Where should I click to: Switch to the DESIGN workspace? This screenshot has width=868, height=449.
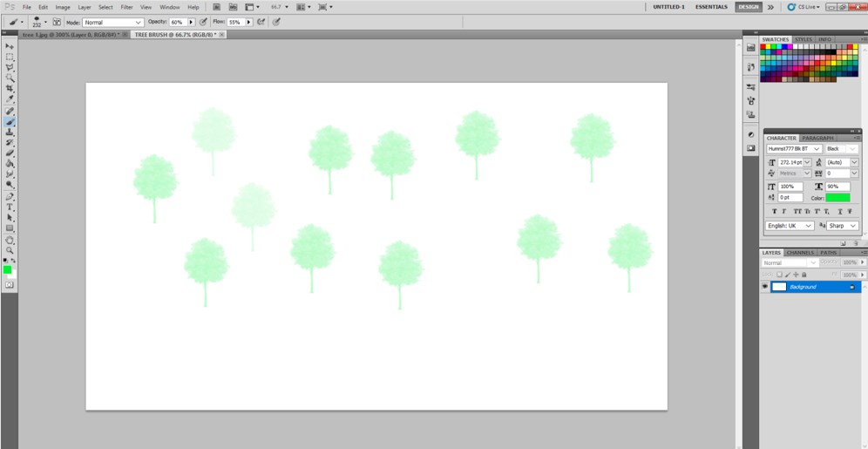click(748, 7)
